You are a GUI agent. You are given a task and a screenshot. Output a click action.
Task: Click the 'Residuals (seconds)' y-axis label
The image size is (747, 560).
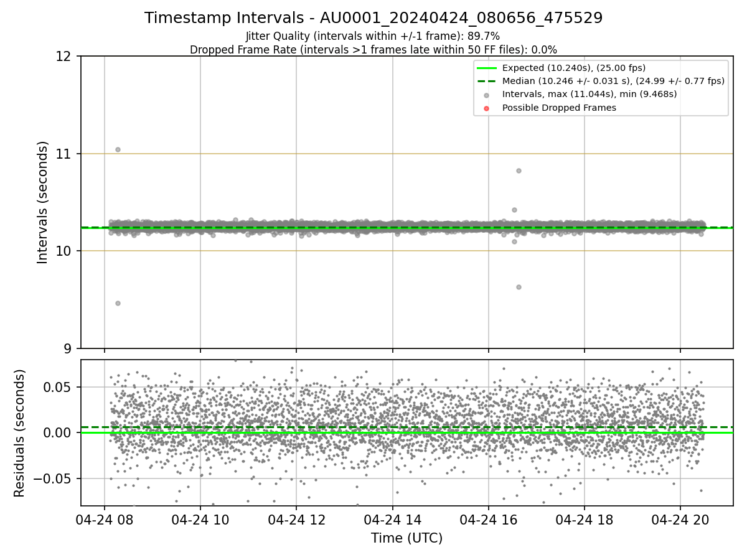coord(20,433)
